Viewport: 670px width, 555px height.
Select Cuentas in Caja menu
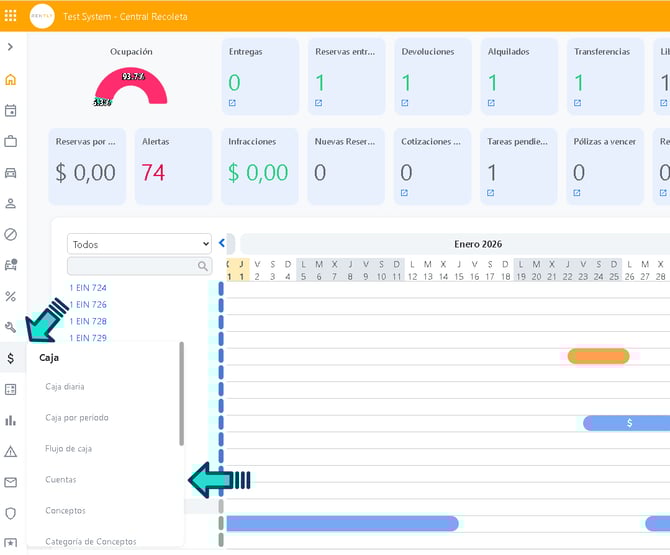point(61,479)
